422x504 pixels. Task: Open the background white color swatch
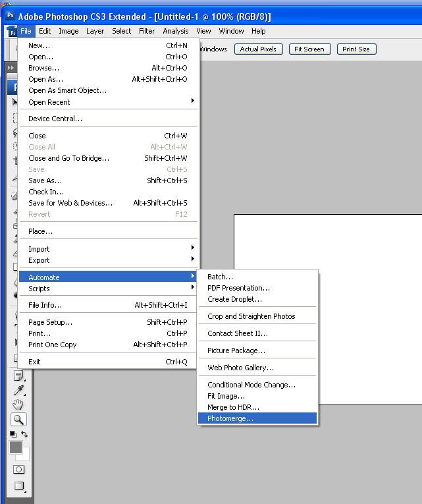25,455
